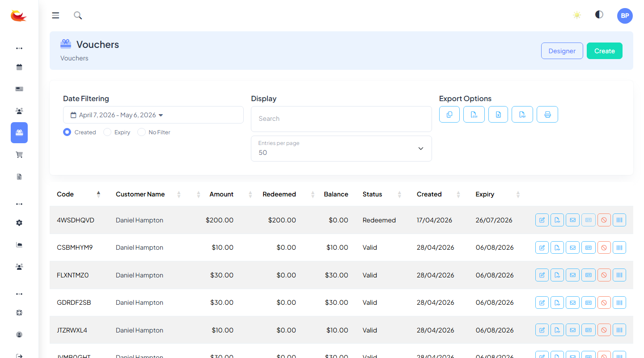Open the chart reports sidebar icon
Viewport: 644px width, 358px height.
pyautogui.click(x=19, y=245)
